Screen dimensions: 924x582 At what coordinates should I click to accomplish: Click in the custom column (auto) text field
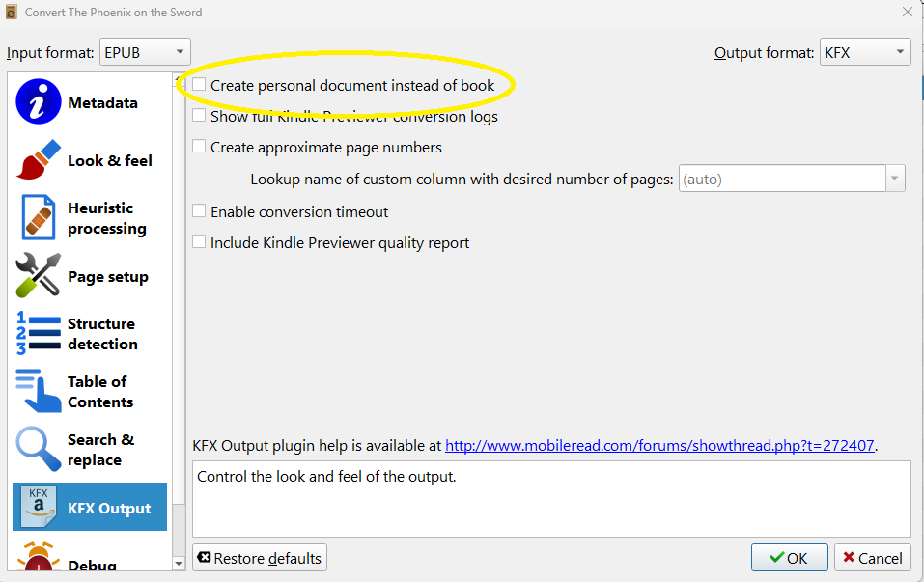(782, 179)
